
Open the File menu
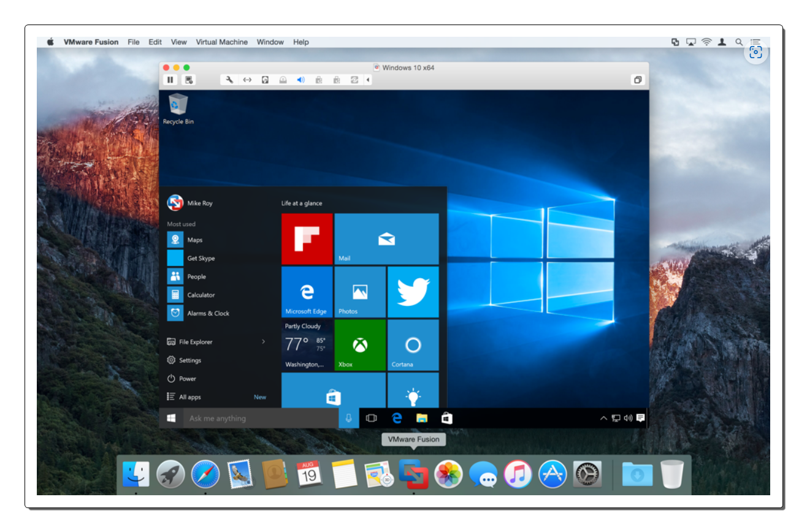(134, 42)
